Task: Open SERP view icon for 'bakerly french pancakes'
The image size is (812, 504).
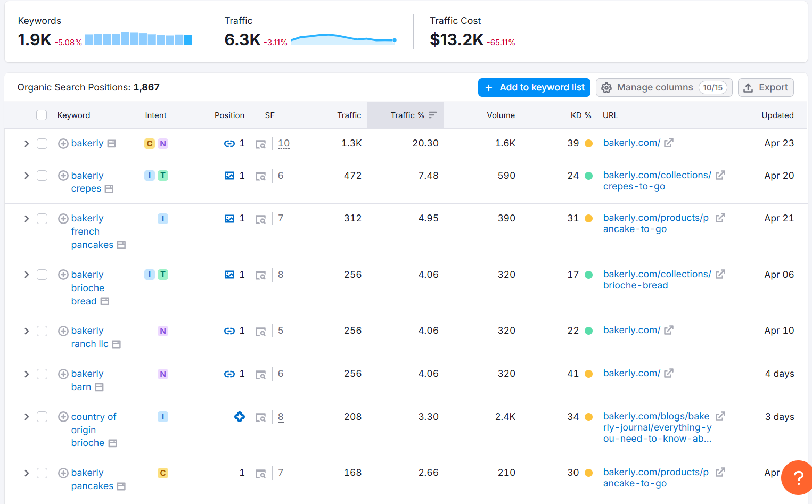Action: 260,219
